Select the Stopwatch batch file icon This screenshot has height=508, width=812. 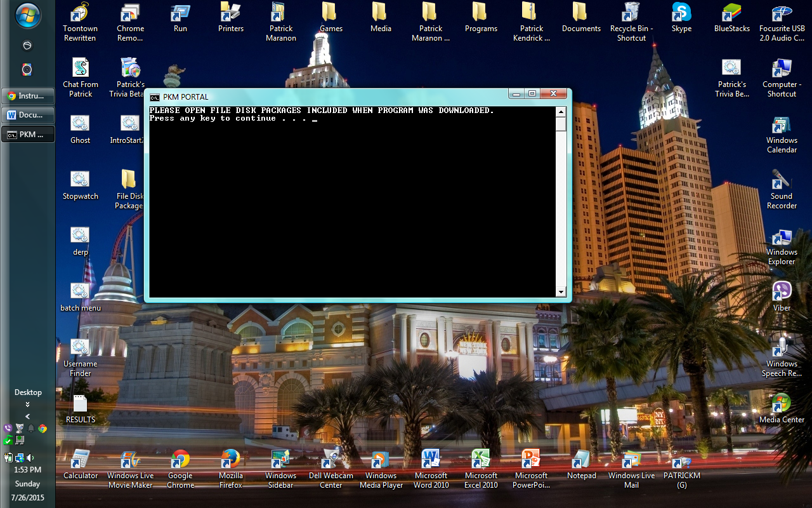coord(80,185)
